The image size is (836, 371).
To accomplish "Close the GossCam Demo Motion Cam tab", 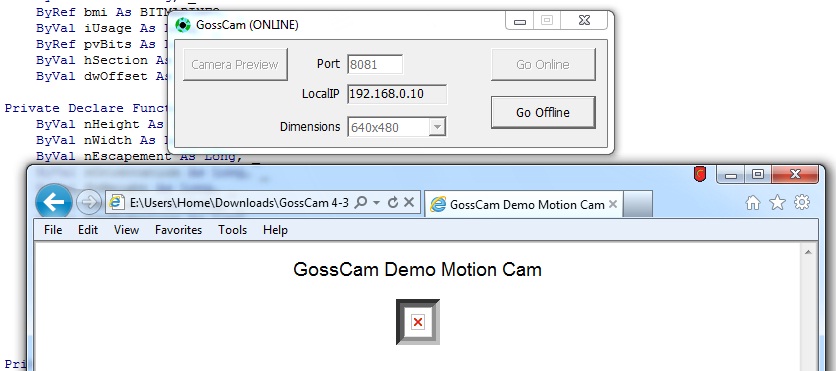I will pyautogui.click(x=613, y=204).
